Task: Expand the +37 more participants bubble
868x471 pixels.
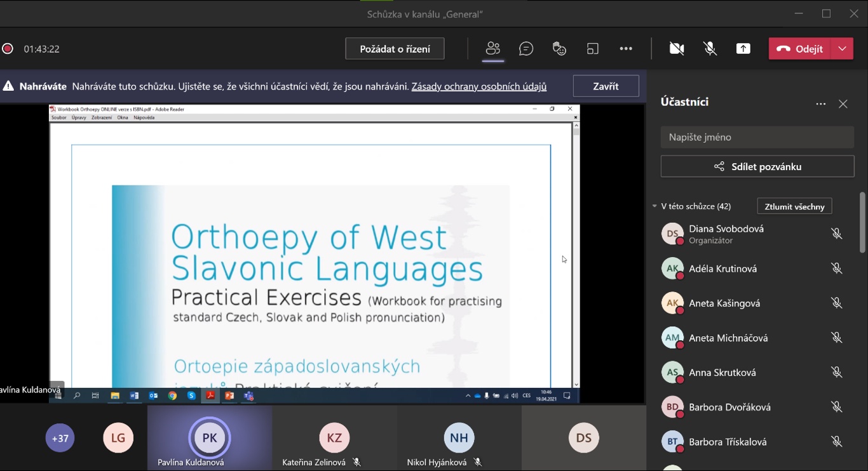Action: click(60, 438)
